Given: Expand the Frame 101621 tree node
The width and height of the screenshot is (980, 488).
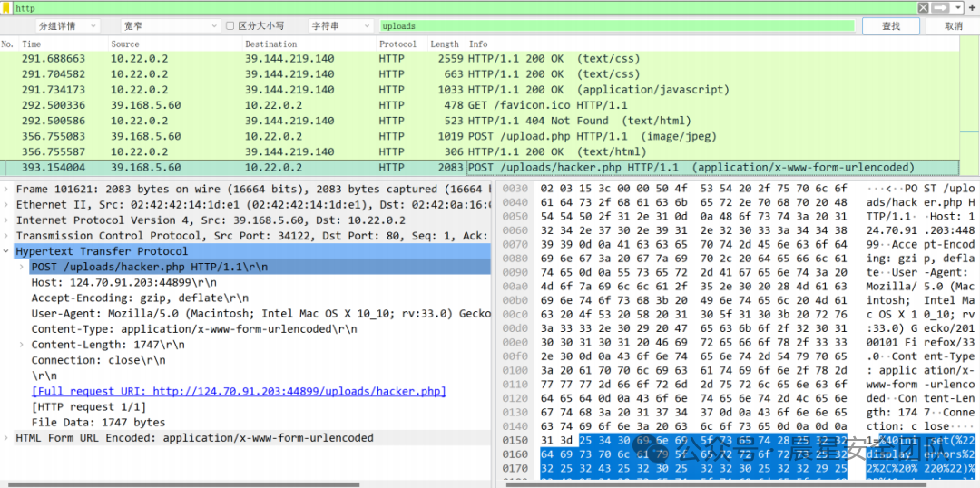Looking at the screenshot, I should click(x=7, y=190).
